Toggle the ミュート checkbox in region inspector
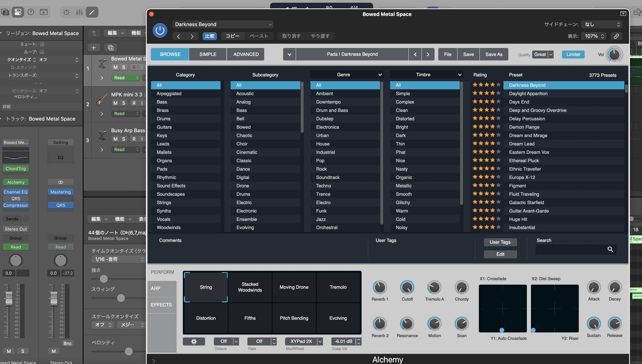 (42, 44)
